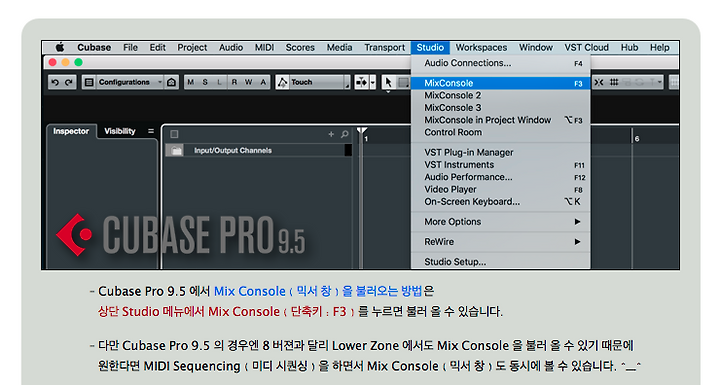This screenshot has width=720, height=385.
Task: Click the track search magnifier icon
Action: coord(345,134)
